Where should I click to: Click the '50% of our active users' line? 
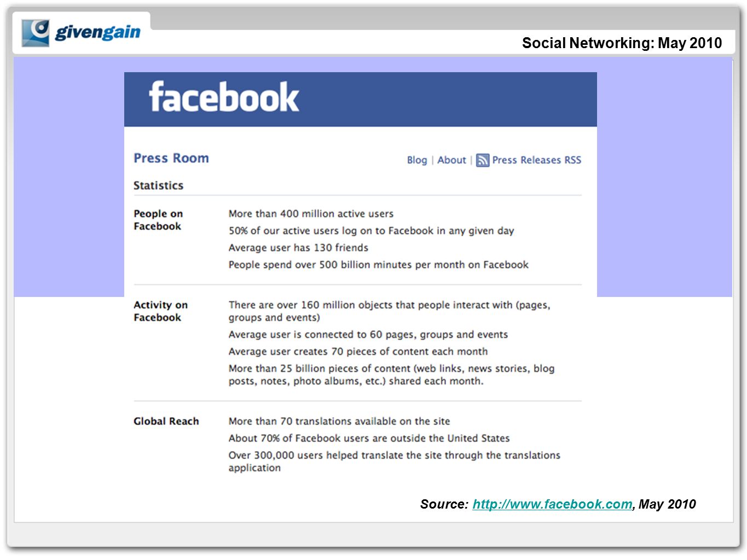coord(372,231)
